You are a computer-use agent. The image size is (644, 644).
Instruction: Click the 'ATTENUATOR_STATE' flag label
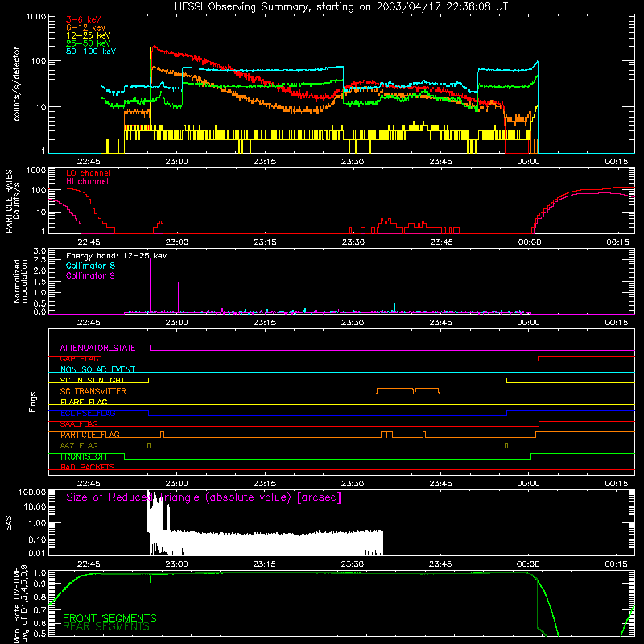pos(97,349)
